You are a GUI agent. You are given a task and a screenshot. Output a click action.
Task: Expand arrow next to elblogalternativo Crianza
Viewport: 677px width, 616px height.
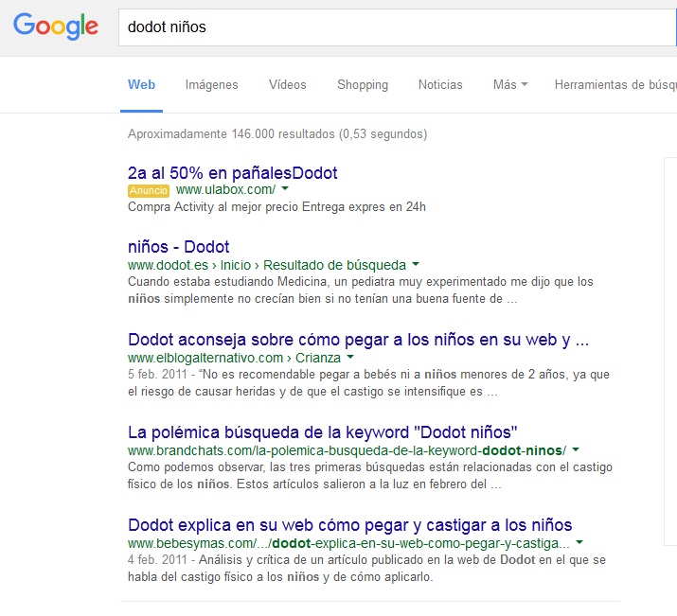pyautogui.click(x=350, y=357)
